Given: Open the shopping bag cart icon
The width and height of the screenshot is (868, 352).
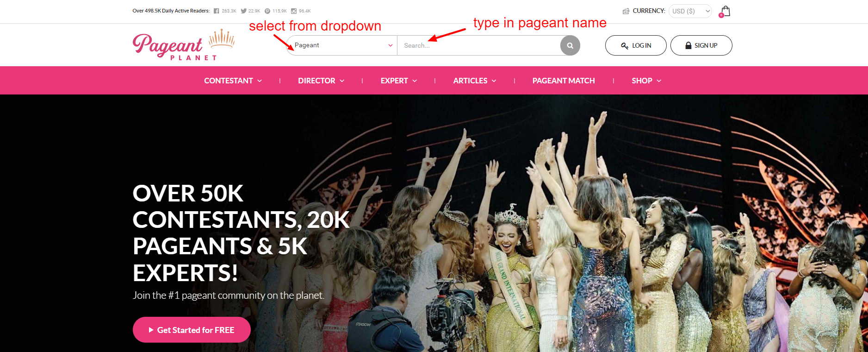Looking at the screenshot, I should coord(725,11).
